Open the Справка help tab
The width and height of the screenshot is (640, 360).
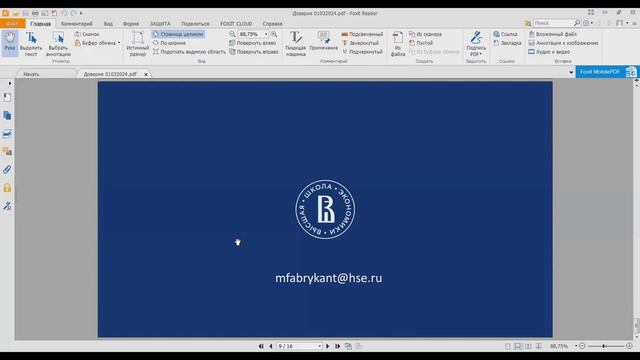click(272, 24)
